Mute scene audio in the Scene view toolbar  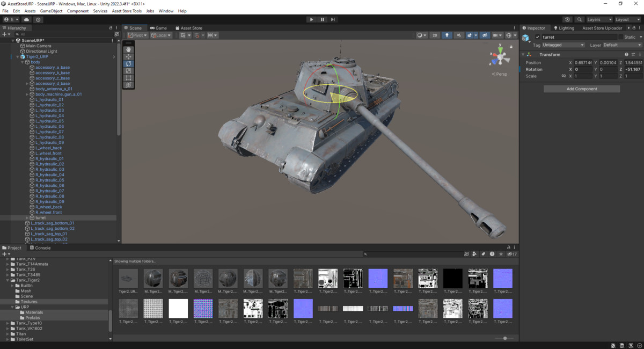pyautogui.click(x=459, y=35)
